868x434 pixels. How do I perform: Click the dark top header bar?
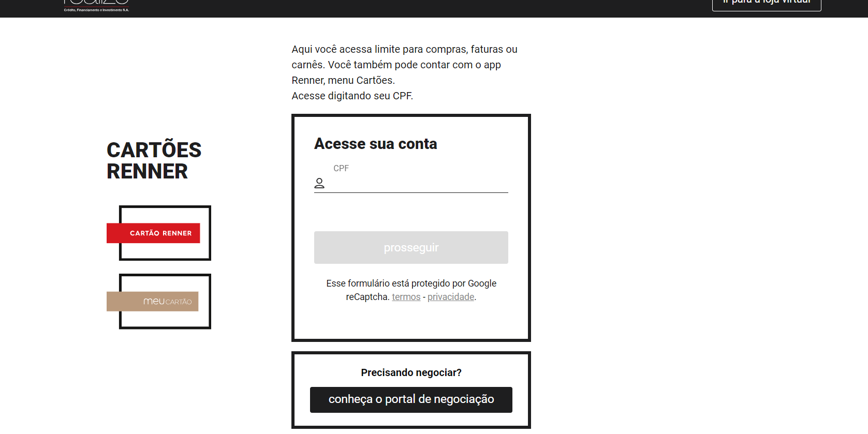(434, 8)
